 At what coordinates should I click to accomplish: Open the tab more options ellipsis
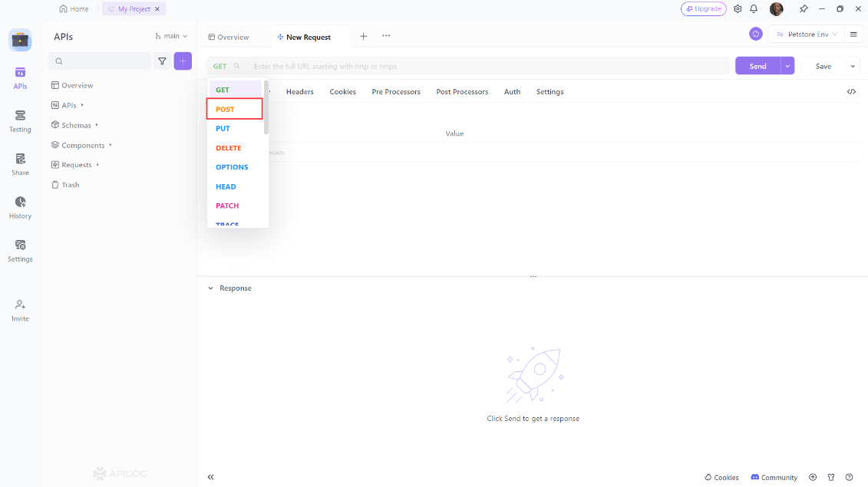(386, 36)
